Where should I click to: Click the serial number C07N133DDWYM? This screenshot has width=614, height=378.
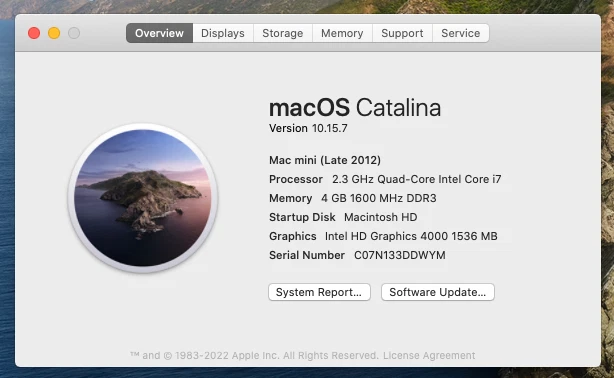(400, 255)
